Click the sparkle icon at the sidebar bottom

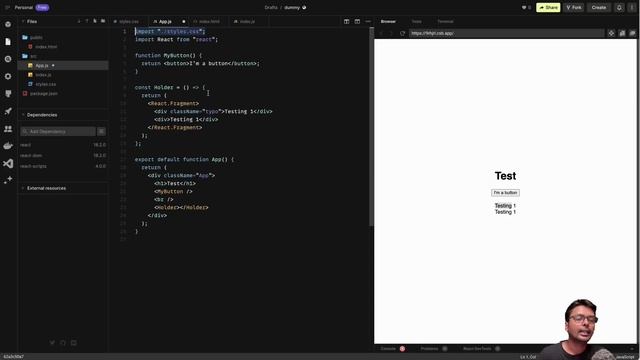point(8,180)
